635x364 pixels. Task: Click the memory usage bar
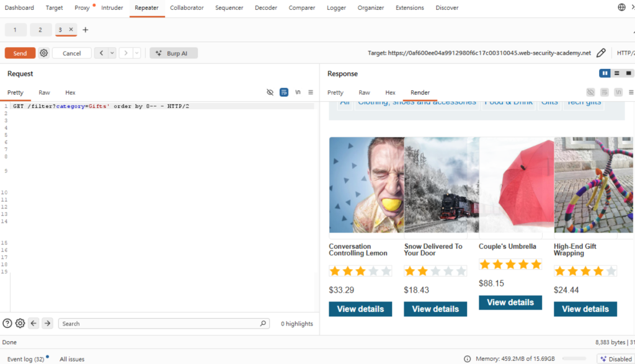click(574, 359)
